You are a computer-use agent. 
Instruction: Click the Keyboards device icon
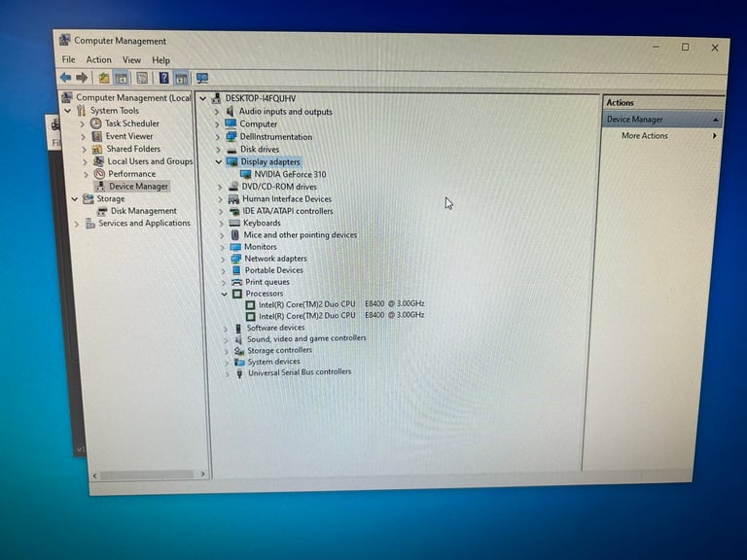click(234, 223)
